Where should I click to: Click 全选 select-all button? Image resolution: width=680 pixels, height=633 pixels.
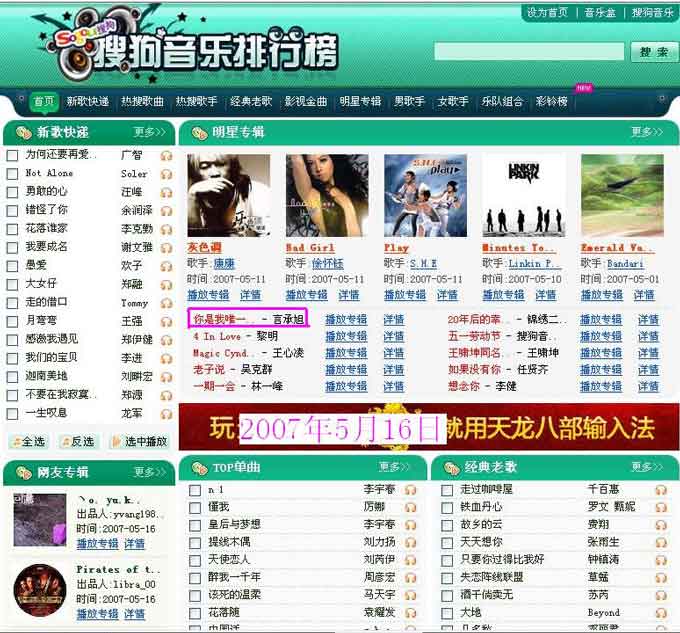click(x=28, y=442)
